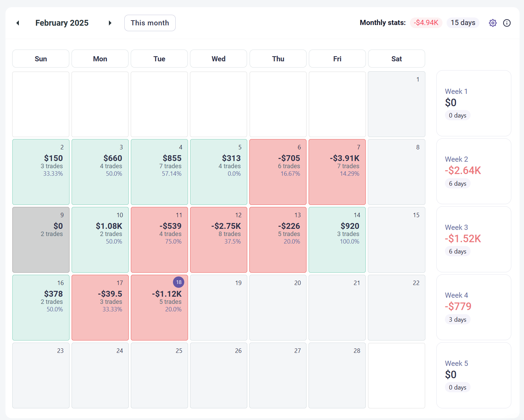Click the empty February 22 cell
The height and width of the screenshot is (420, 524).
[x=396, y=307]
